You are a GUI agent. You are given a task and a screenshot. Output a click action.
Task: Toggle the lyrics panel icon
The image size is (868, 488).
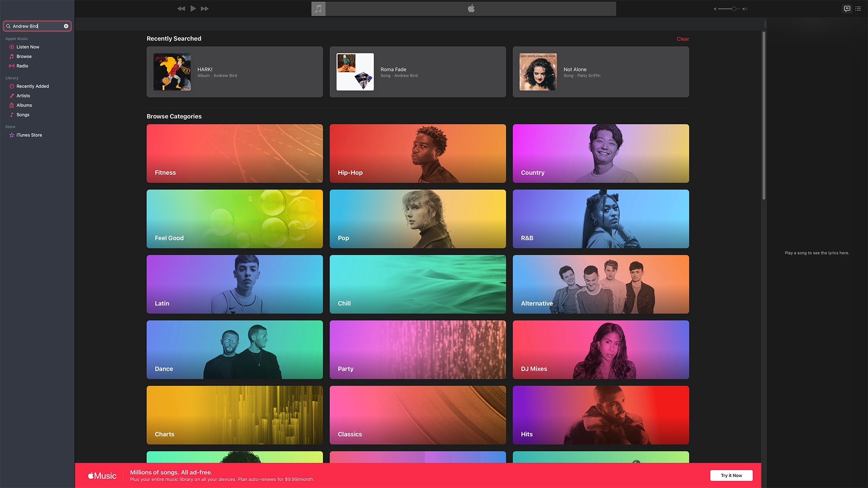click(x=847, y=9)
